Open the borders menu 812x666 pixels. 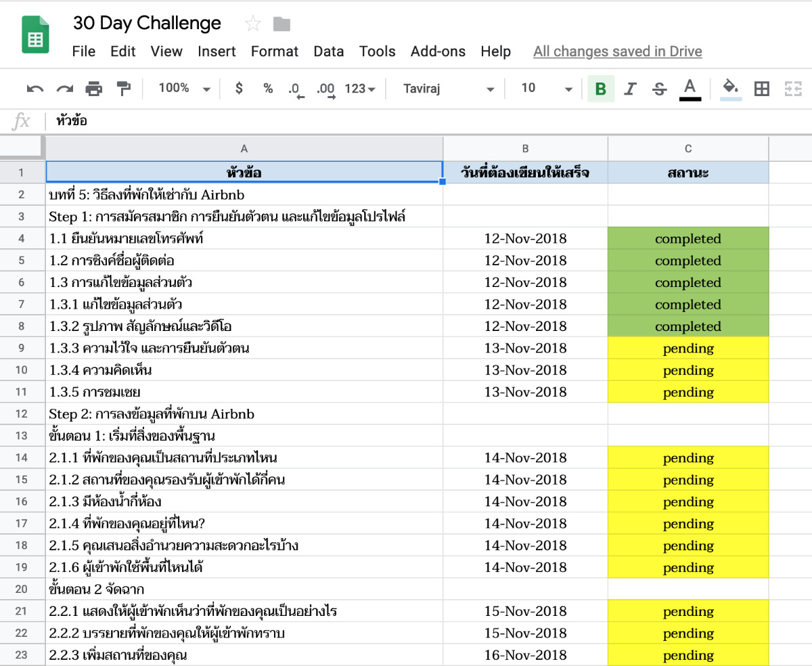(762, 89)
